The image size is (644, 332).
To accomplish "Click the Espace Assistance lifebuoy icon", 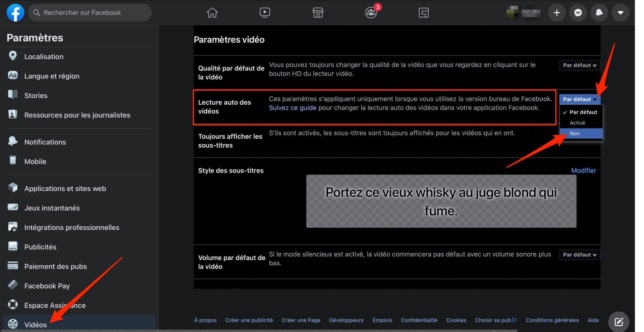I will [13, 304].
